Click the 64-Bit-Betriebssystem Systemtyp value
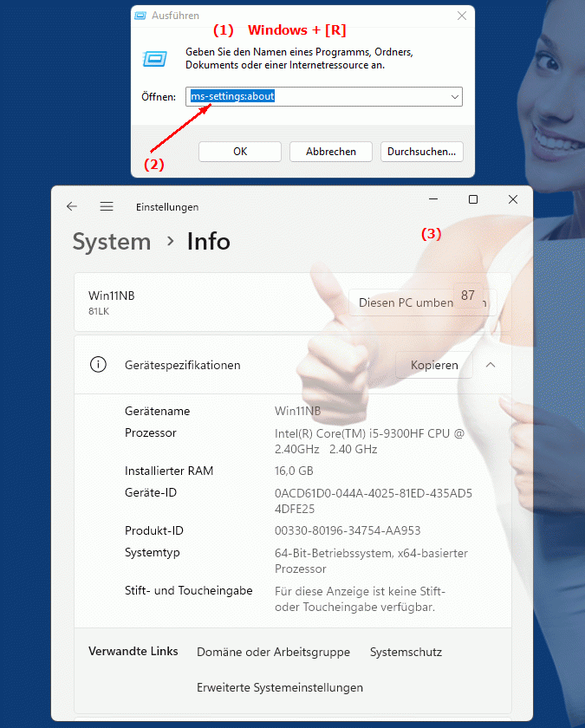This screenshot has height=728, width=585. coord(372,561)
